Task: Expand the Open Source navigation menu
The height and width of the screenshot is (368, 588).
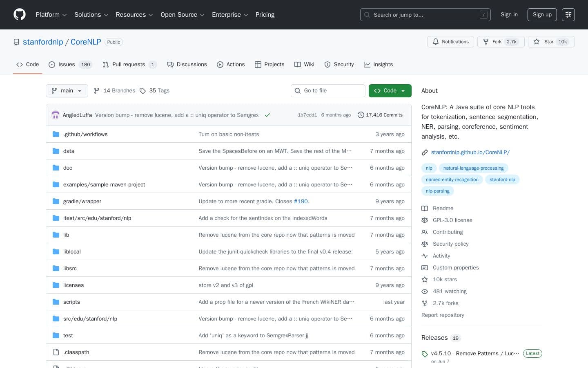Action: point(182,15)
